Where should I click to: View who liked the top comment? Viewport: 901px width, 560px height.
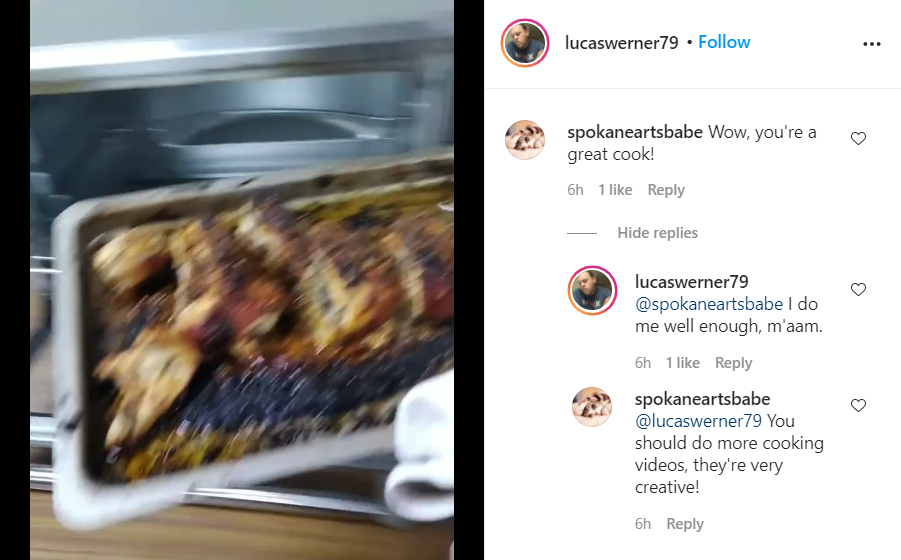click(x=615, y=190)
